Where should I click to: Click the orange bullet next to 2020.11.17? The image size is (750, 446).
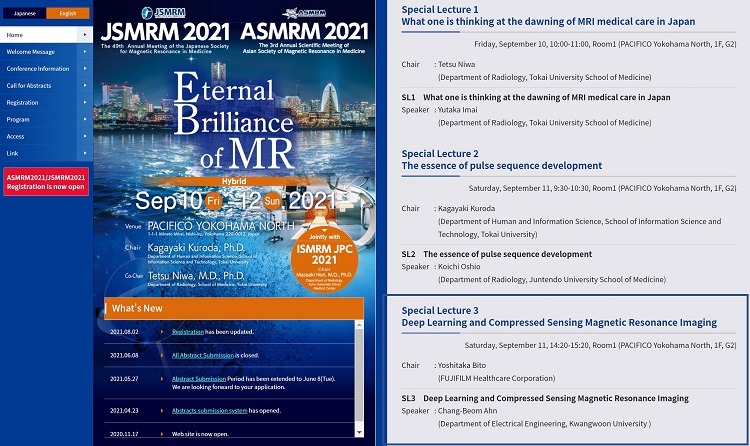point(162,434)
